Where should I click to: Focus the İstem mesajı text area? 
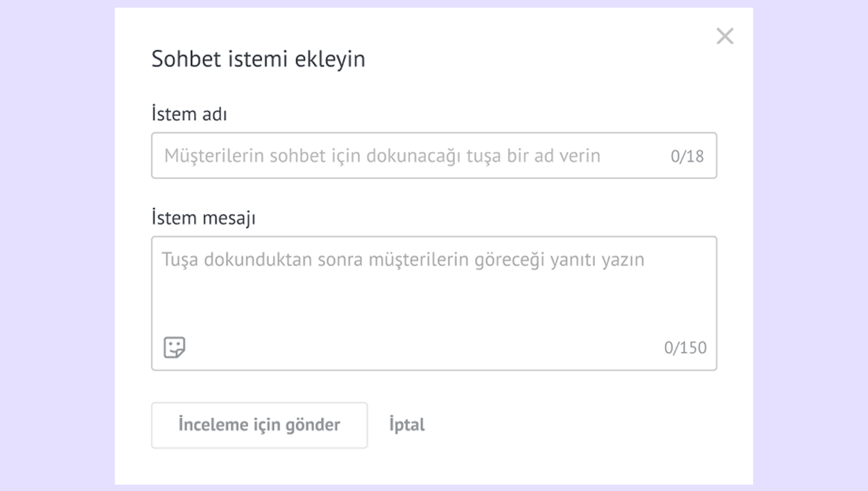tap(434, 297)
